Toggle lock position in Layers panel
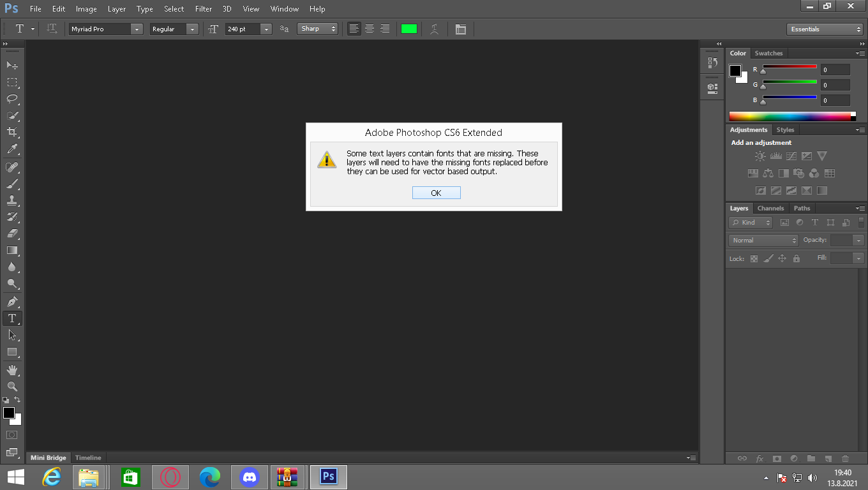The width and height of the screenshot is (868, 490). click(782, 258)
